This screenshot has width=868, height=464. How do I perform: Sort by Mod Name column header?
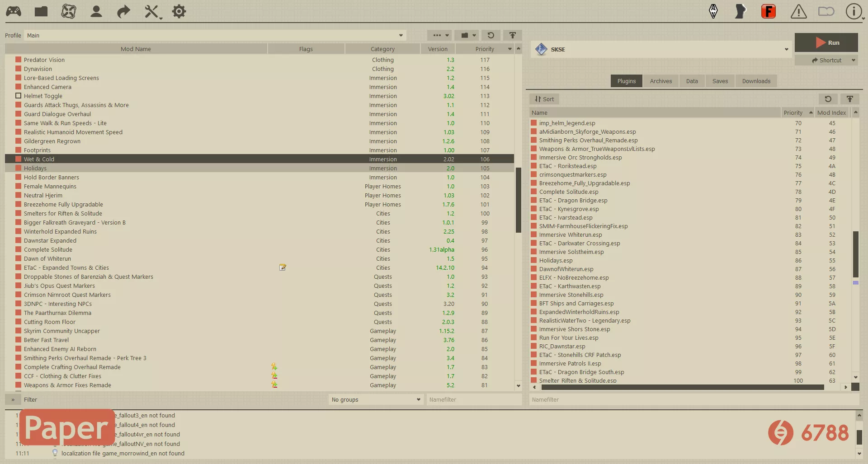click(136, 49)
